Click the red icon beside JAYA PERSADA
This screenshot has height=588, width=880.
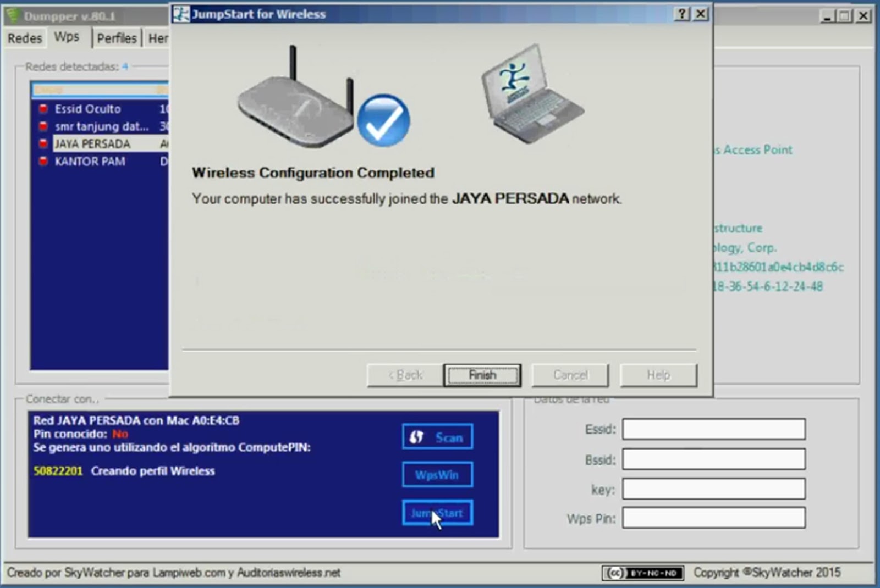(x=43, y=144)
